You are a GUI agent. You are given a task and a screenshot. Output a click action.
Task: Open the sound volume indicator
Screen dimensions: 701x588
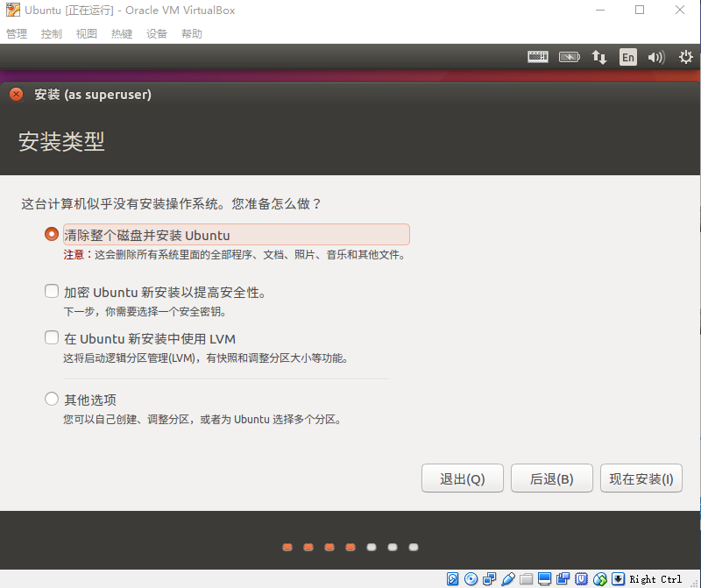click(x=656, y=57)
